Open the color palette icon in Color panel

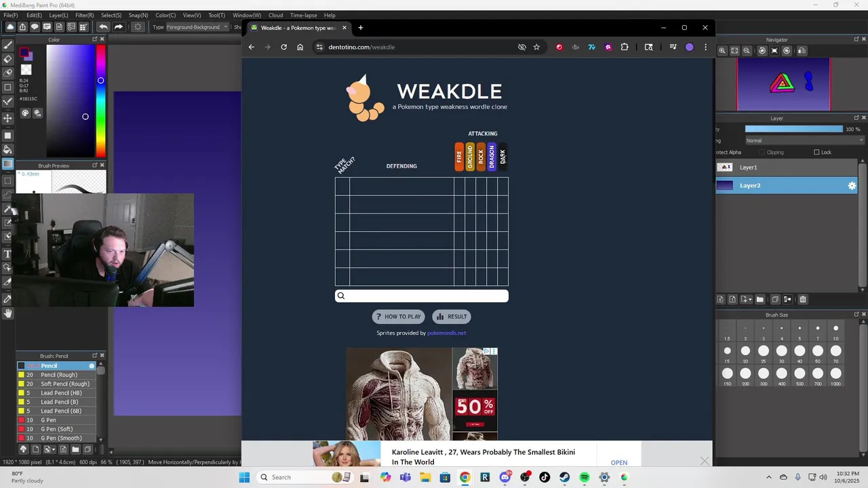25,113
